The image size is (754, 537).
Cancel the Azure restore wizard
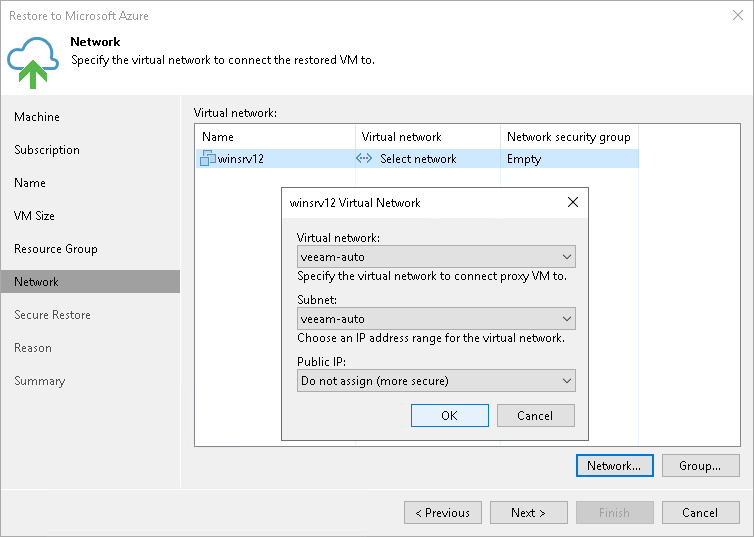coord(701,512)
